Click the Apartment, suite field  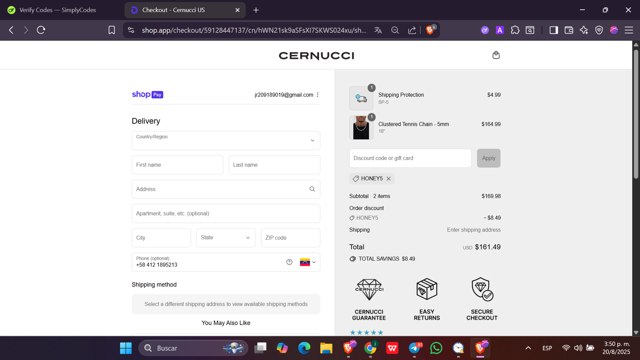[x=226, y=213]
